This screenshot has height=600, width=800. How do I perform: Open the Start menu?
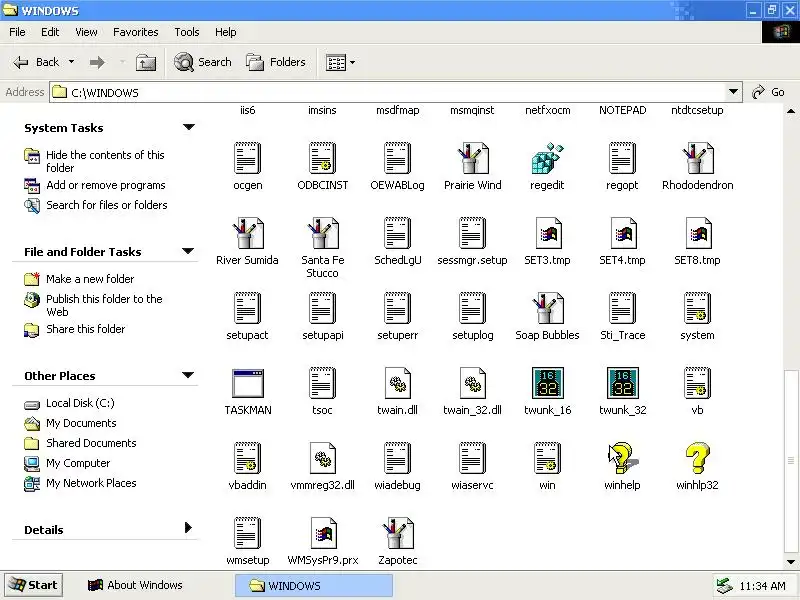pos(33,585)
